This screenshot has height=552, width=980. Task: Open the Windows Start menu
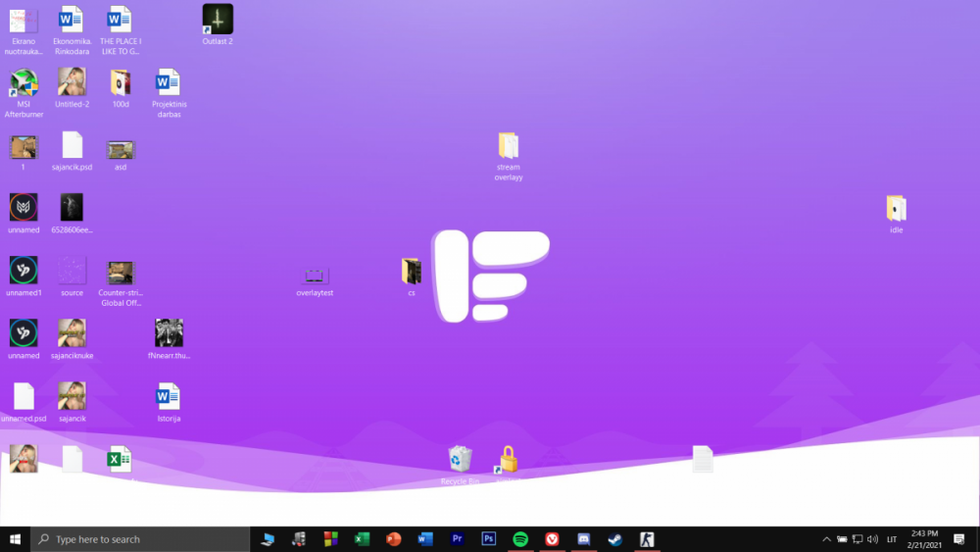point(15,539)
